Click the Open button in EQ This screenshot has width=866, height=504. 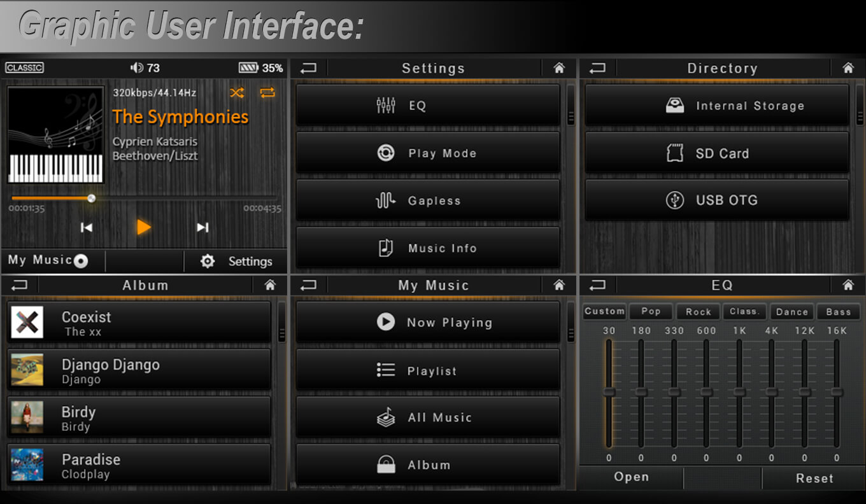(631, 477)
